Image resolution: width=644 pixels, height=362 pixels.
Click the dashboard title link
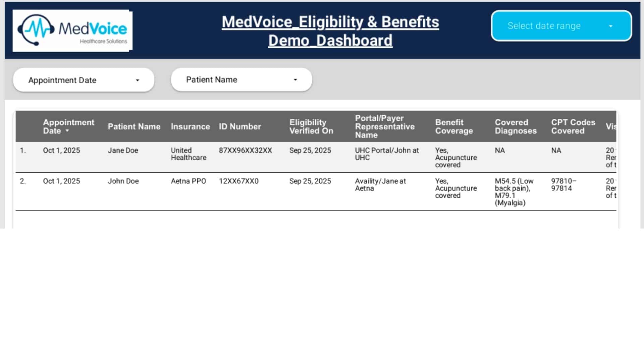(x=331, y=31)
